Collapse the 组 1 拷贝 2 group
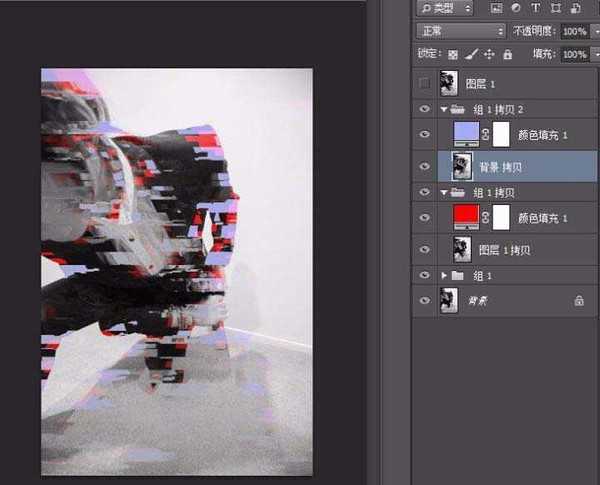This screenshot has height=485, width=600. [x=444, y=109]
